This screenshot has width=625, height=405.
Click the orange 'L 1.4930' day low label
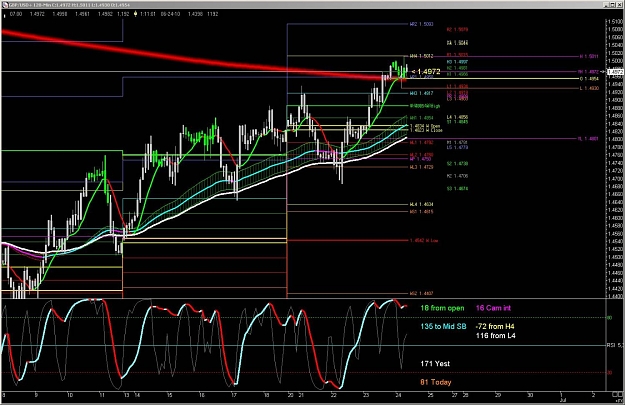pos(589,88)
